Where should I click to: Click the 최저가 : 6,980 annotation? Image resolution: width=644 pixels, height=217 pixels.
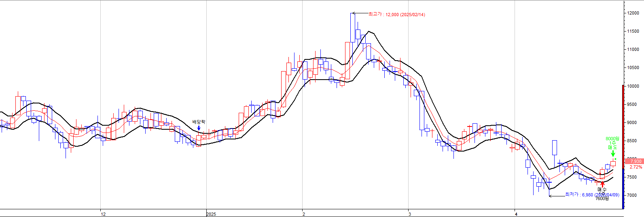coord(592,195)
